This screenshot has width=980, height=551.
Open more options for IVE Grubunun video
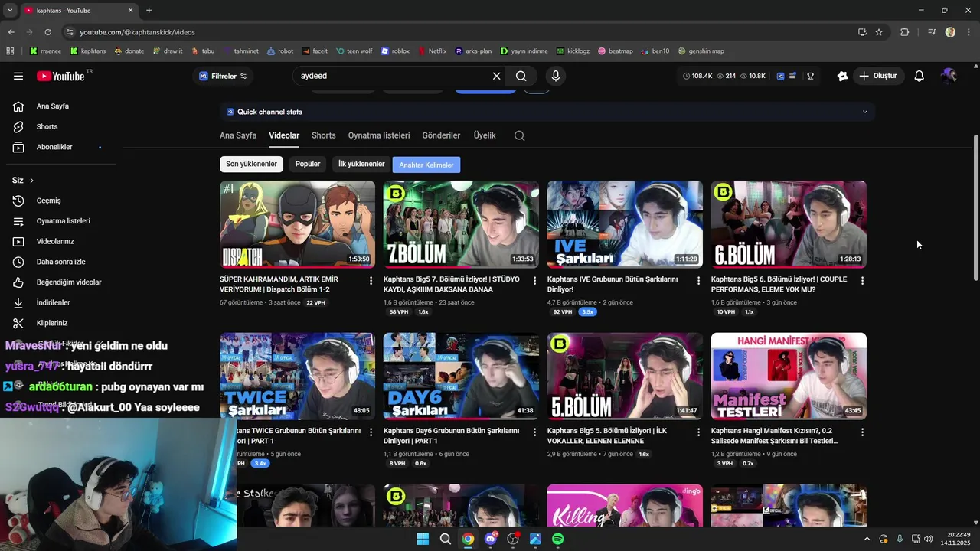[698, 281]
